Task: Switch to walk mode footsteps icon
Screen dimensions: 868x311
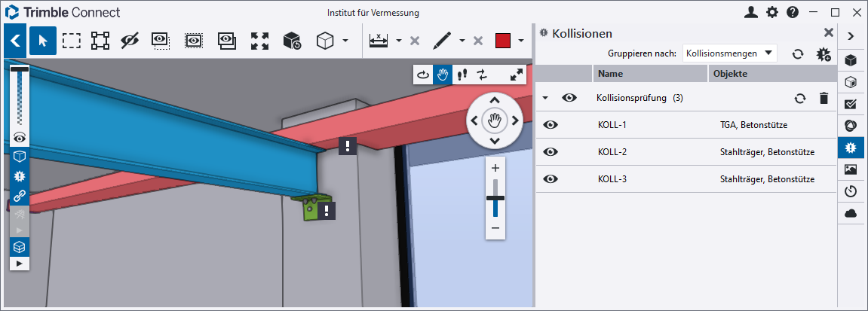Action: (462, 74)
